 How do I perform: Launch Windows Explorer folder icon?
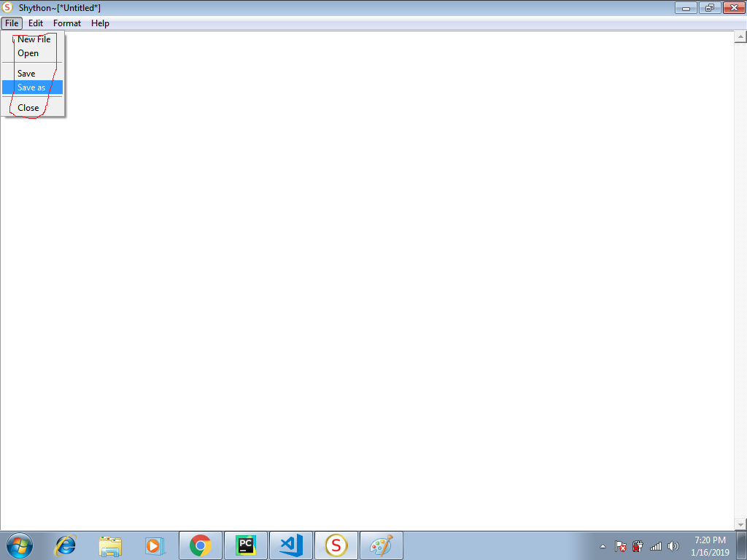point(111,545)
